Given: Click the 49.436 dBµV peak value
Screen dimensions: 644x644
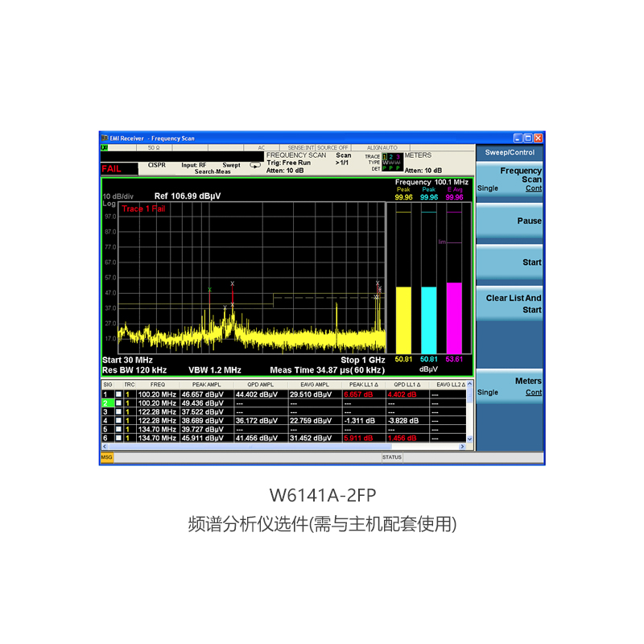Looking at the screenshot, I should coord(203,403).
